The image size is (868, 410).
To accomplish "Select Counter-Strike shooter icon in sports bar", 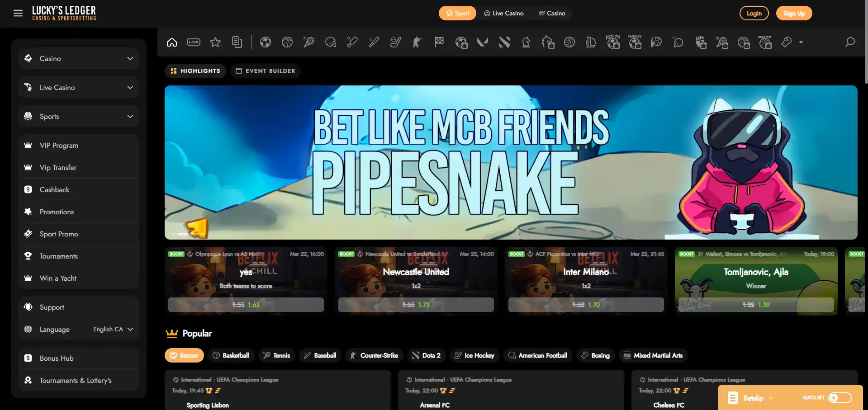I will pyautogui.click(x=417, y=42).
